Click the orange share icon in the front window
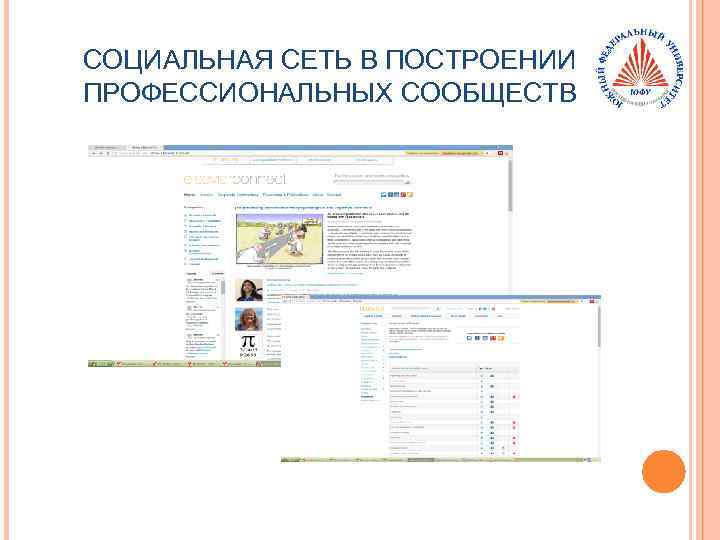This screenshot has height=540, width=720. 501,338
